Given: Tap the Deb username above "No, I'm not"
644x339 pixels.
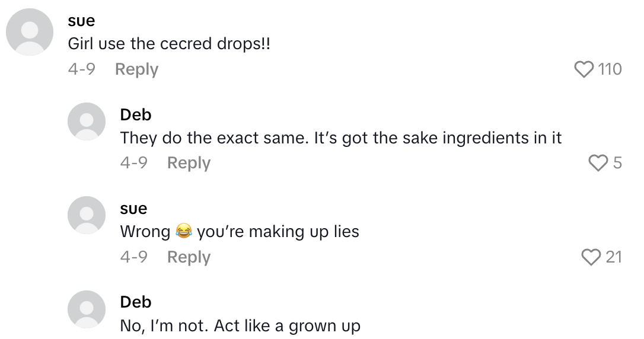Looking at the screenshot, I should (x=136, y=302).
